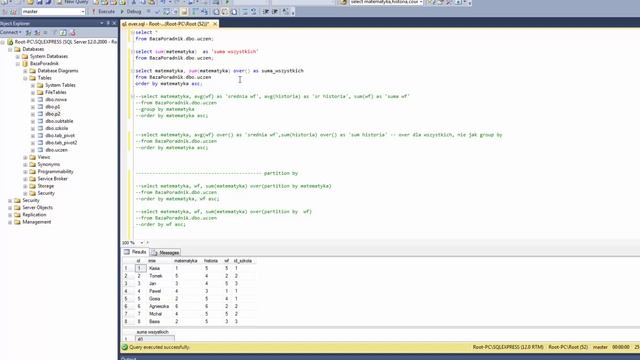The image size is (640, 360).
Task: Collapse the first select statement outline
Action: 132,32
